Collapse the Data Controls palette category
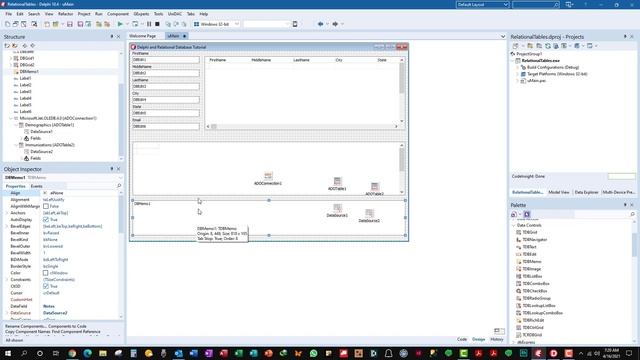Screen dimensions: 640x360 coord(513,225)
